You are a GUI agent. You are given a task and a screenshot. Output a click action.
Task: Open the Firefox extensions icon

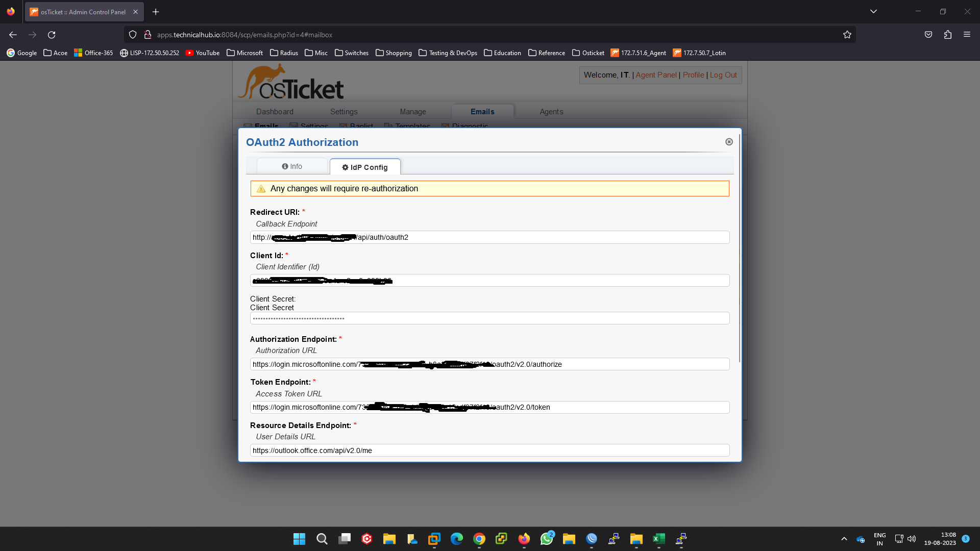(x=948, y=35)
